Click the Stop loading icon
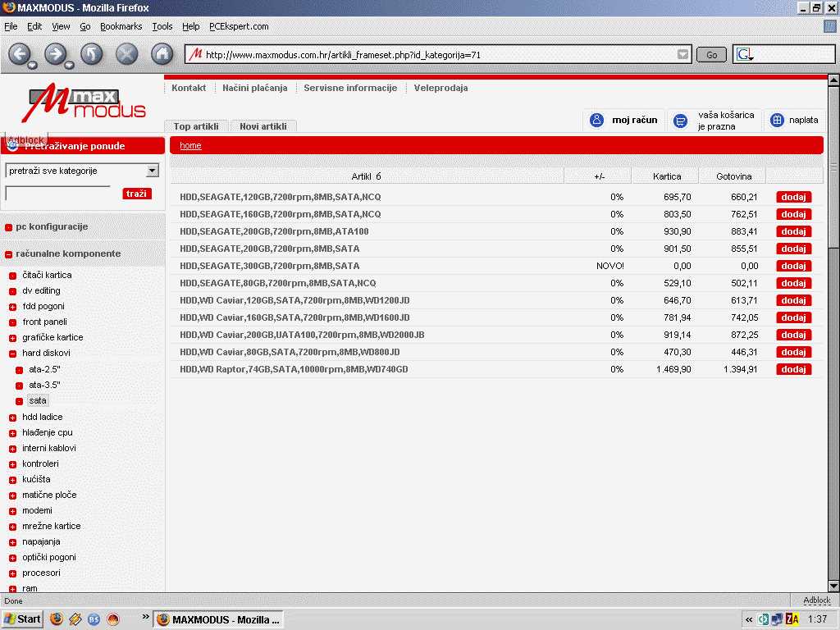The image size is (840, 630). [x=126, y=55]
